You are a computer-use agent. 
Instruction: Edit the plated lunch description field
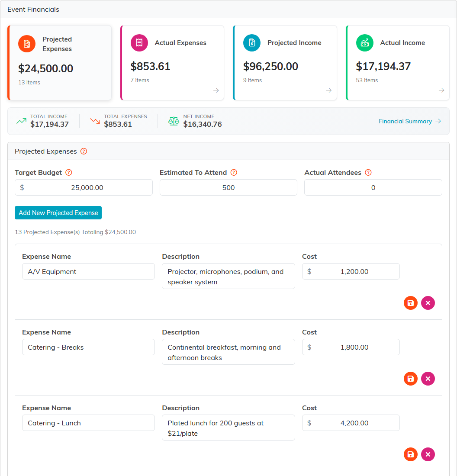(228, 428)
